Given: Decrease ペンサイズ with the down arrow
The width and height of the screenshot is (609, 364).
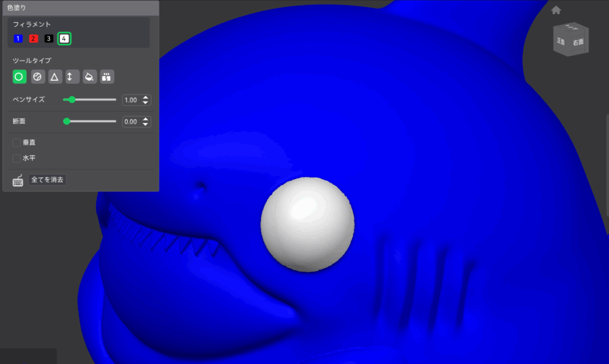Looking at the screenshot, I should [x=145, y=102].
